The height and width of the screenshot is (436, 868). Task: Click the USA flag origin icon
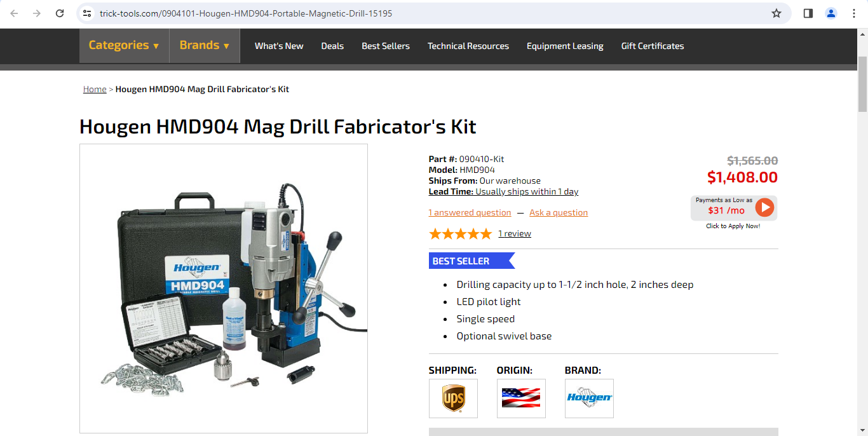tap(521, 399)
